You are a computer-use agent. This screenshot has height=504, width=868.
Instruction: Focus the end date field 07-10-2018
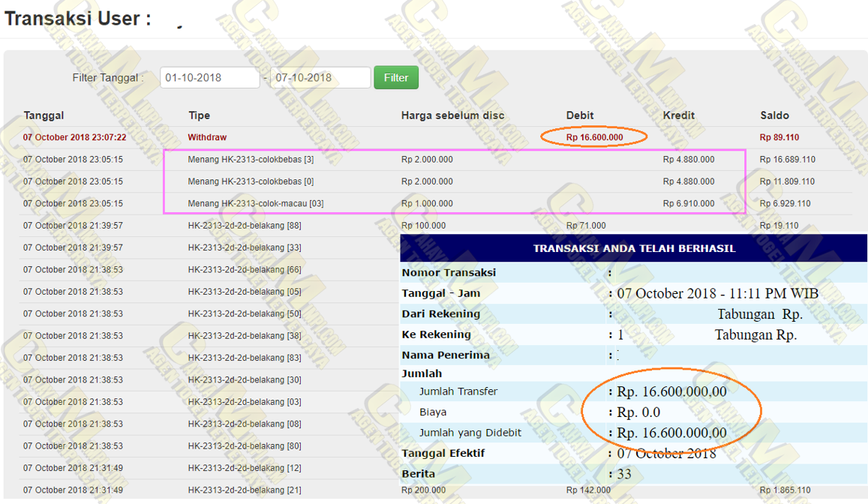point(320,78)
